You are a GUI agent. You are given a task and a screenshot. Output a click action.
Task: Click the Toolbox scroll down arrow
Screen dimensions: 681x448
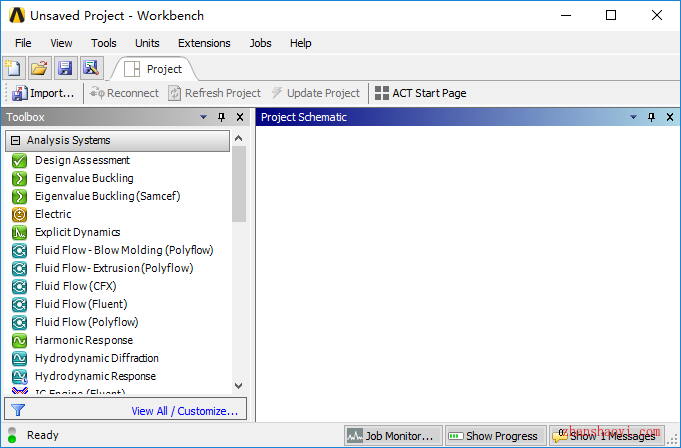[x=238, y=385]
